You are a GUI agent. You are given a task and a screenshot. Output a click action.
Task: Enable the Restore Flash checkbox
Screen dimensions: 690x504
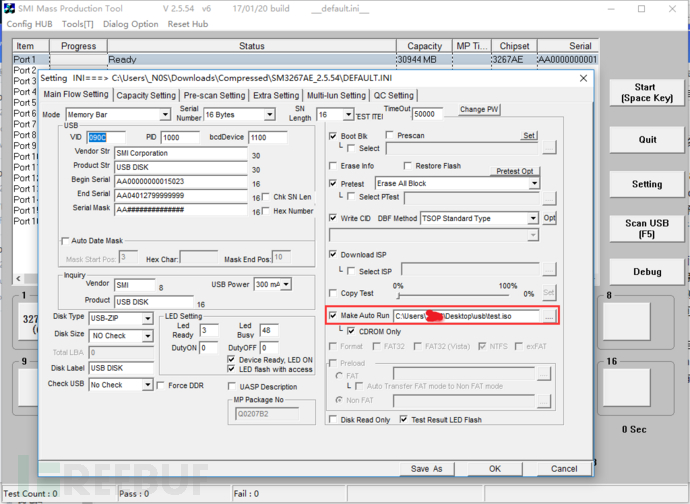pyautogui.click(x=407, y=166)
